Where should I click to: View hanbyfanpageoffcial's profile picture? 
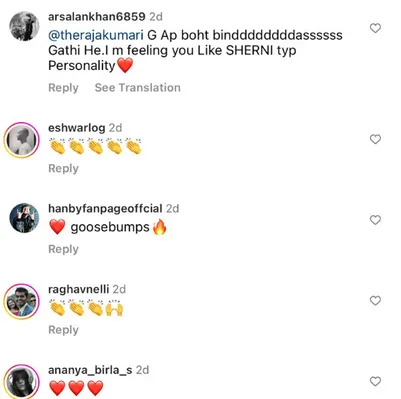[24, 218]
